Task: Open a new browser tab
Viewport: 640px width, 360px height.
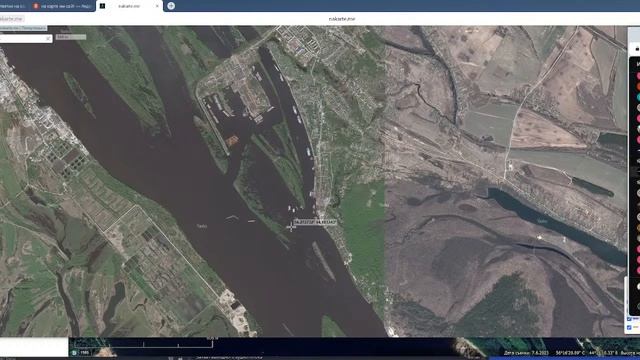Action: click(171, 6)
